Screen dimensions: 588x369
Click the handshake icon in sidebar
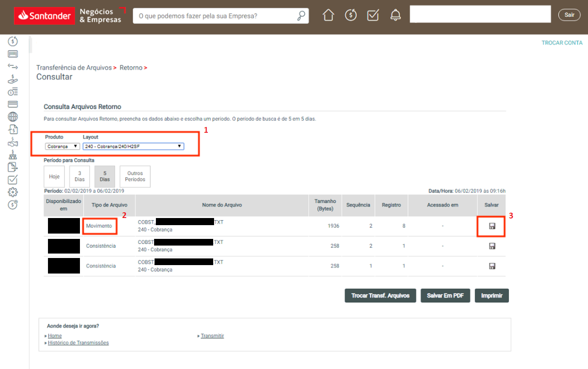[x=13, y=142]
